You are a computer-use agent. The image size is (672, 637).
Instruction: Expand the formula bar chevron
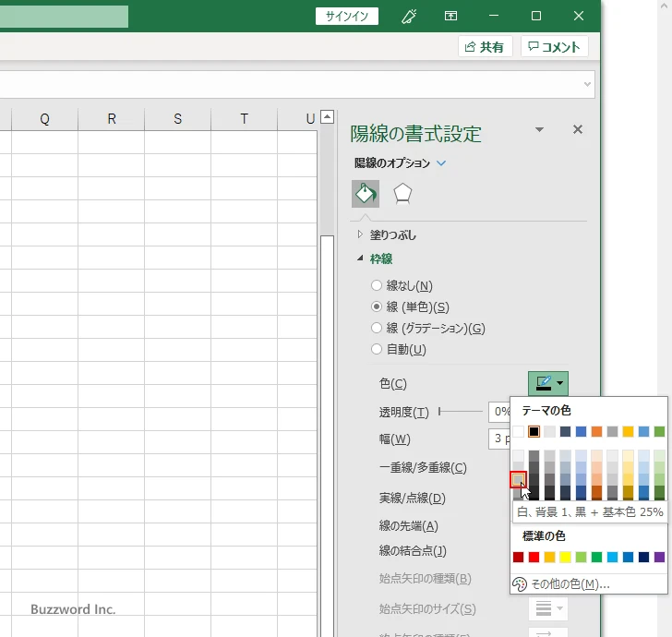[x=588, y=84]
